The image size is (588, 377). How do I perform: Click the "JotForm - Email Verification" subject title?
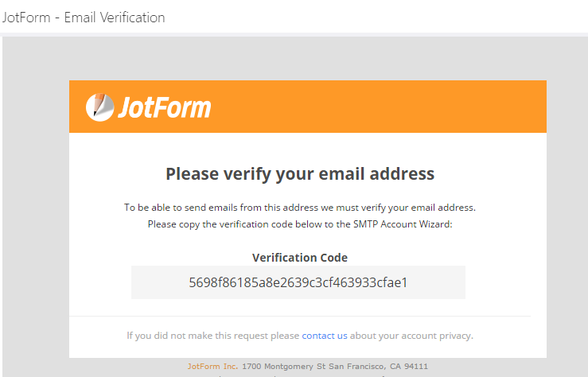coord(84,17)
